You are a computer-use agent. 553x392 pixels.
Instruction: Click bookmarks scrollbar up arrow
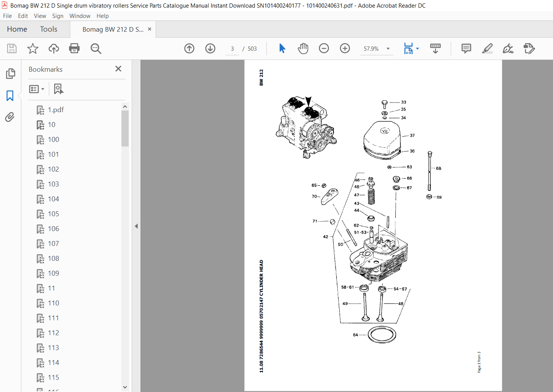point(125,106)
